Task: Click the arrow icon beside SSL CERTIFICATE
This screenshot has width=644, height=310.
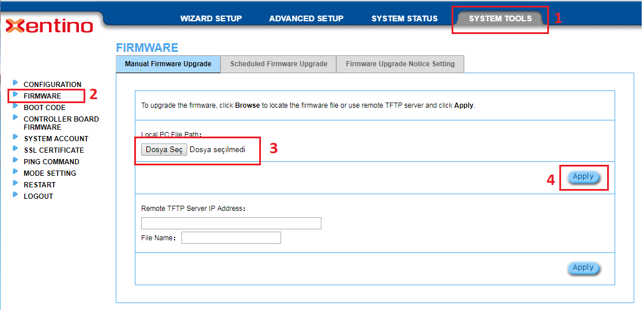Action: tap(15, 149)
